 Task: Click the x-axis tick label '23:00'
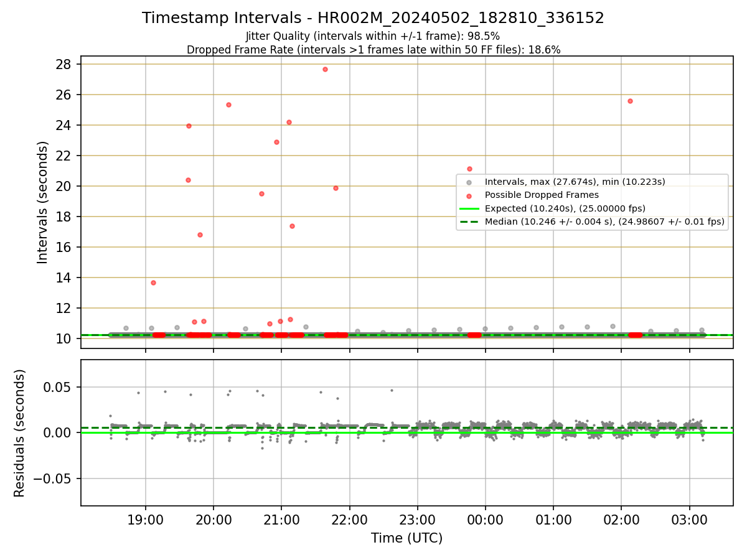tap(417, 519)
